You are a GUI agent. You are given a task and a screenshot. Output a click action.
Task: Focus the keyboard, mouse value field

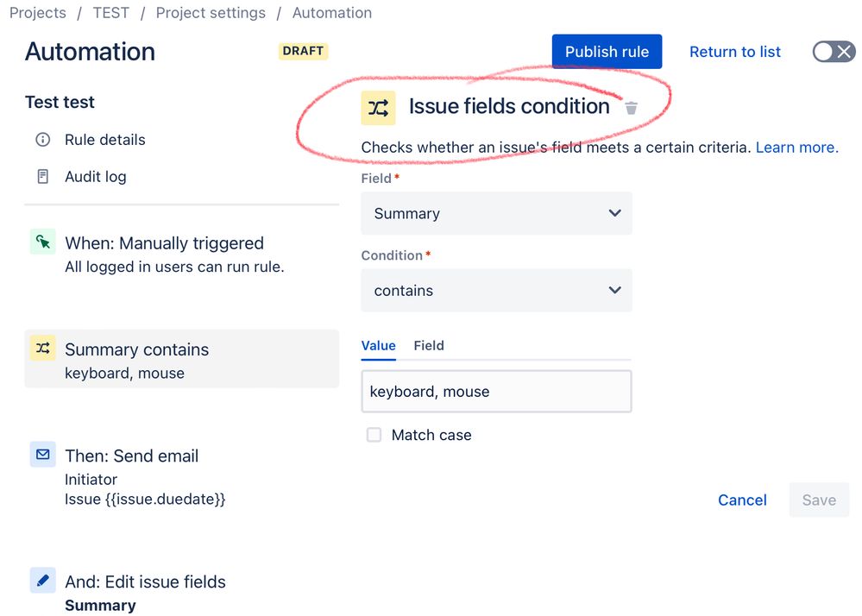coord(496,391)
